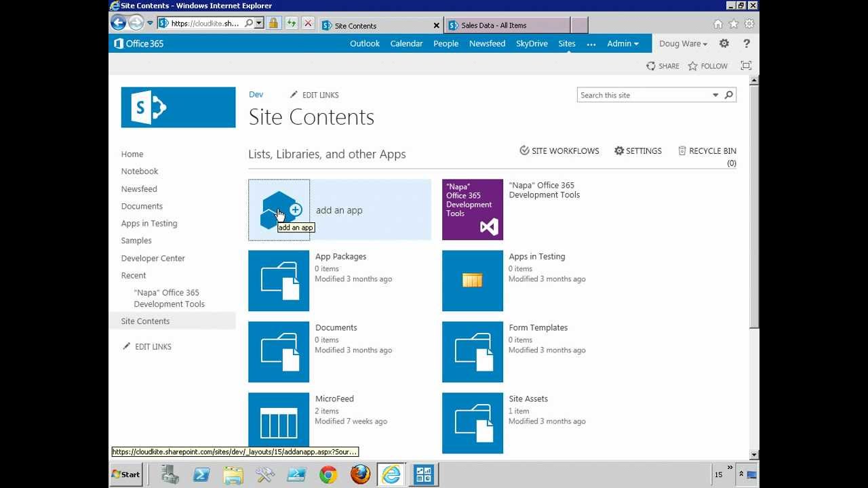This screenshot has width=868, height=488.
Task: Open the Apps in Testing tile icon
Action: click(473, 281)
